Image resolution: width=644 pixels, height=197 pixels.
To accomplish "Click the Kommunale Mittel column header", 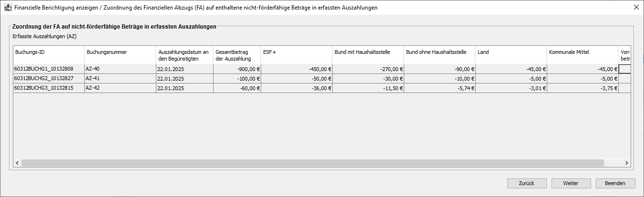I will click(583, 55).
